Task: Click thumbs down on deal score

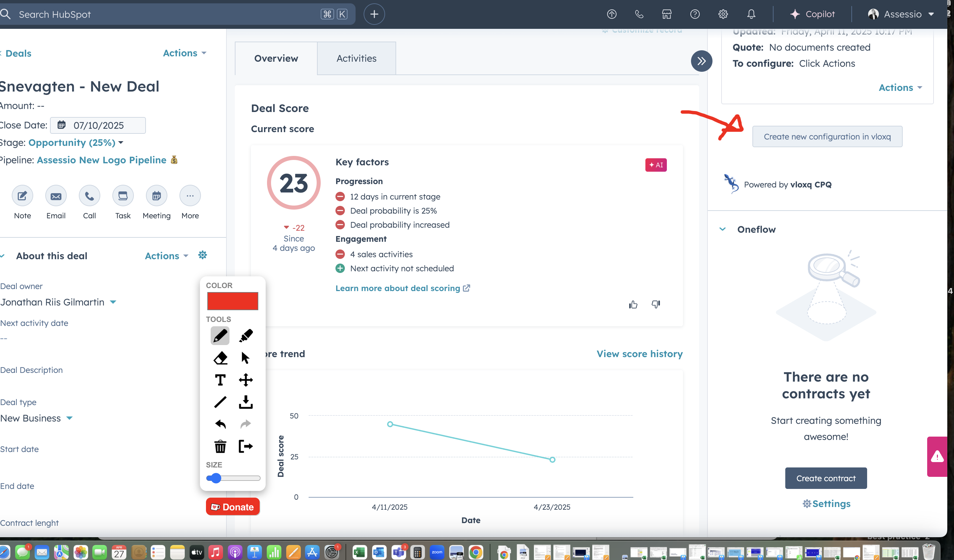Action: [656, 304]
